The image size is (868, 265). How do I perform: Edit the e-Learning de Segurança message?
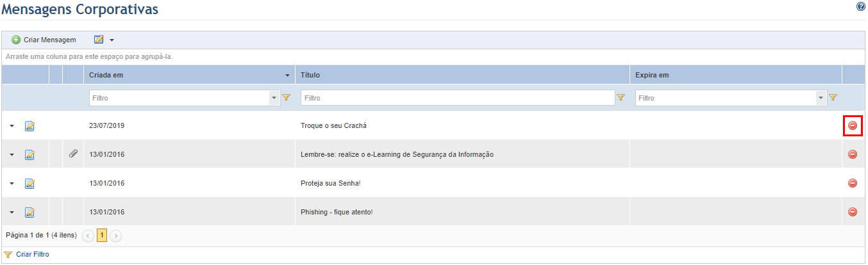pos(29,155)
